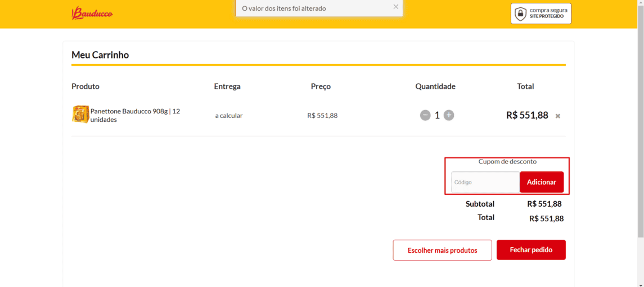Select the 'a calcular' delivery text

pyautogui.click(x=229, y=116)
